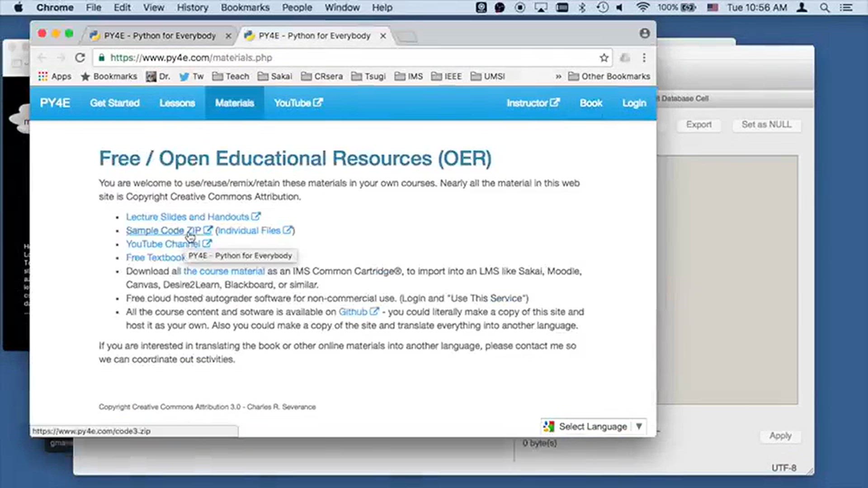Open the IEEE bookmark folder
The image size is (868, 488).
[447, 76]
